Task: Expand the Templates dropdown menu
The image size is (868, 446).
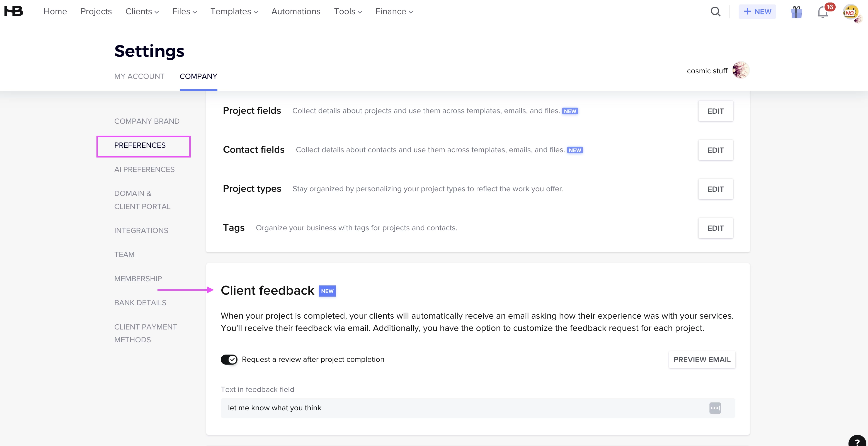Action: coord(234,11)
